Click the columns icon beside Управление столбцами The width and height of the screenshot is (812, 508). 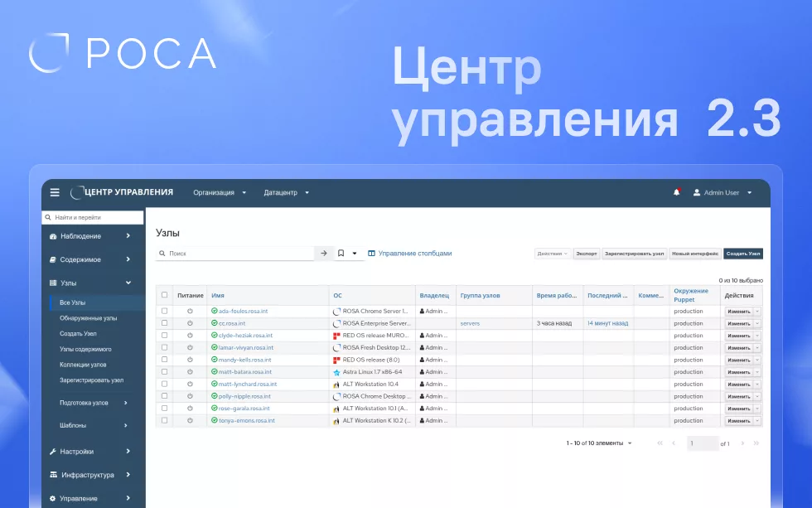point(371,254)
